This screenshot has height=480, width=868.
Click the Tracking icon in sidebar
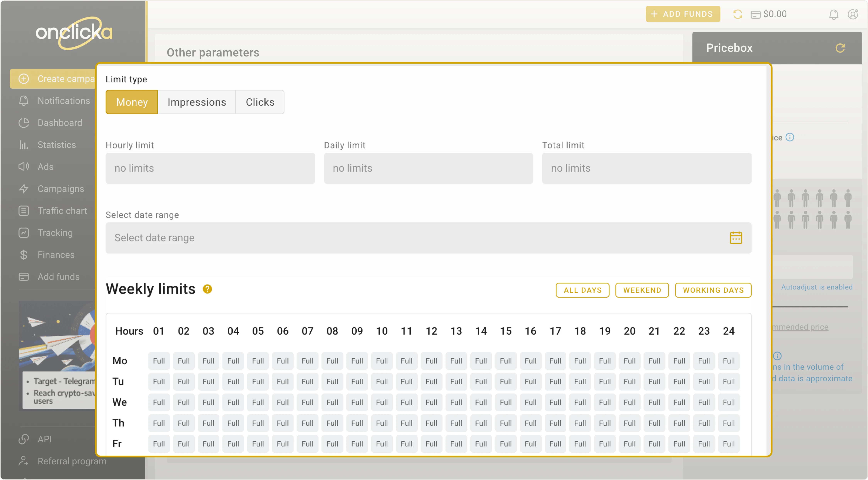[24, 233]
